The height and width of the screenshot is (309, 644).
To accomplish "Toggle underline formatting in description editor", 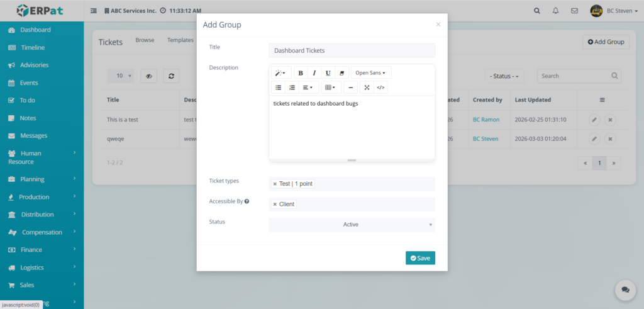I will [328, 73].
